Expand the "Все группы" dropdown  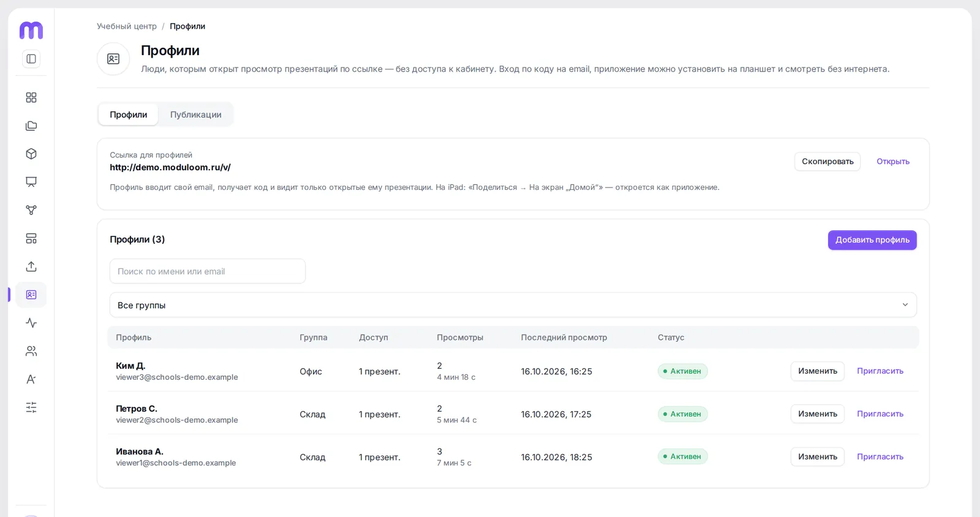pos(513,305)
